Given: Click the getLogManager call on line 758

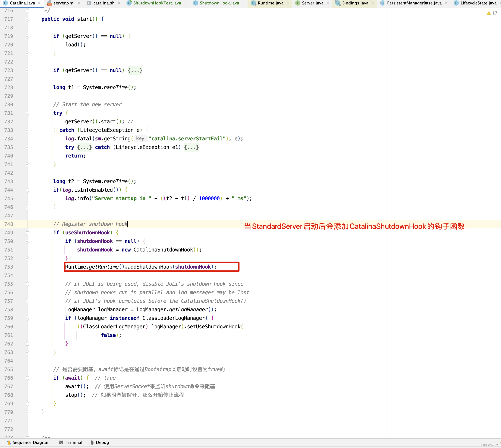Looking at the screenshot, I should point(188,309).
